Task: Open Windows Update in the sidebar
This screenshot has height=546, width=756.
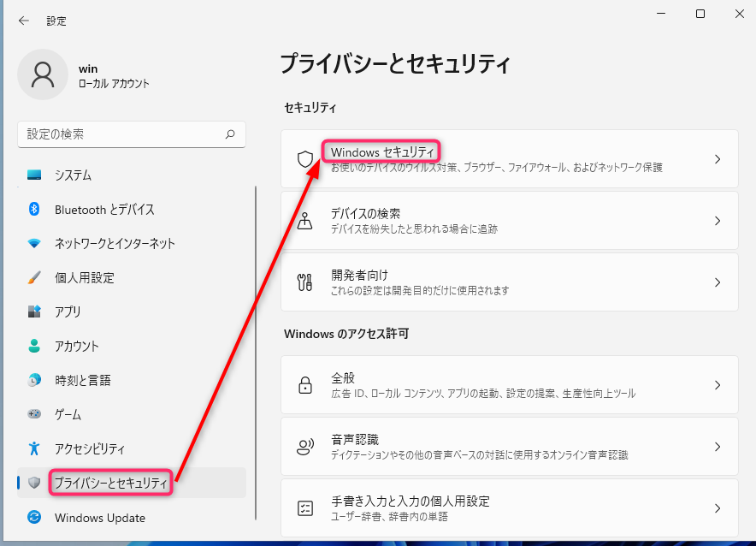Action: (132, 517)
